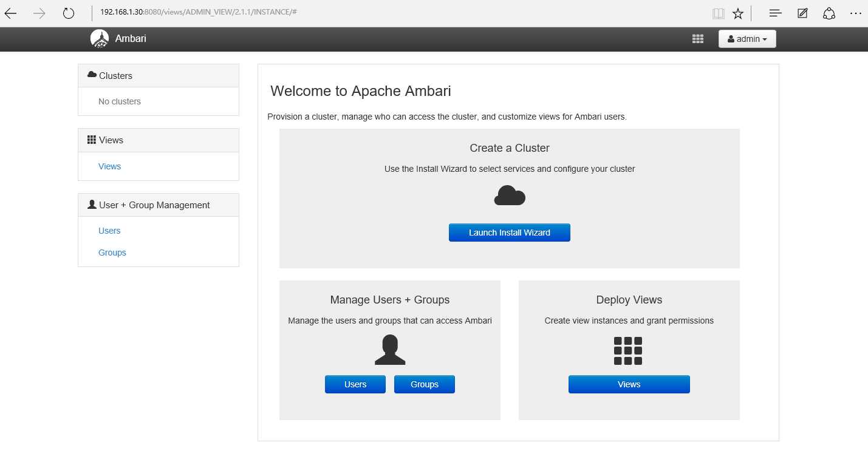Reload the page with refresh icon
The image size is (868, 465).
click(x=69, y=13)
